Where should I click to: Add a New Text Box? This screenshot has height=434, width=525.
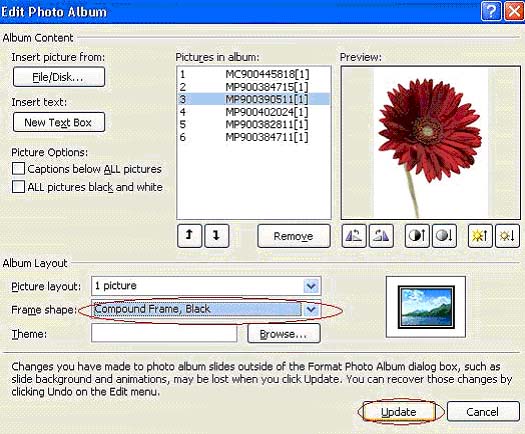pyautogui.click(x=59, y=122)
